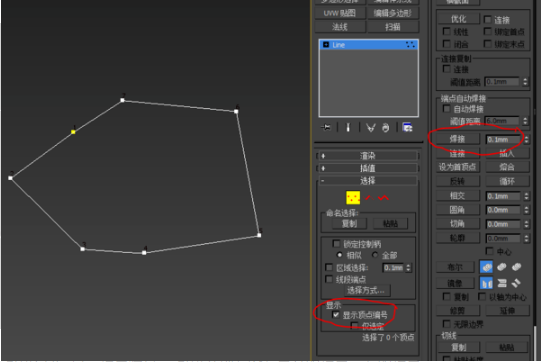541x362 pixels.
Task: Choose the boolean intersection icon
Action: (x=516, y=267)
